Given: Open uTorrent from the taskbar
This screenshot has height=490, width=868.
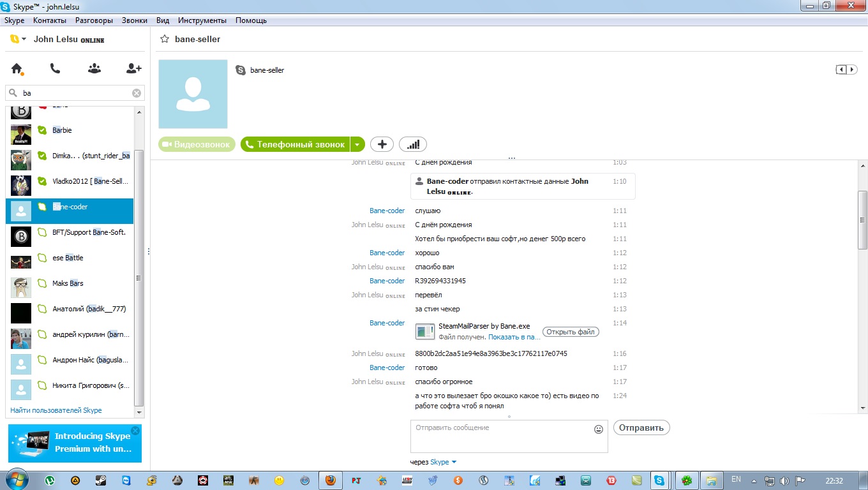Looking at the screenshot, I should (50, 480).
